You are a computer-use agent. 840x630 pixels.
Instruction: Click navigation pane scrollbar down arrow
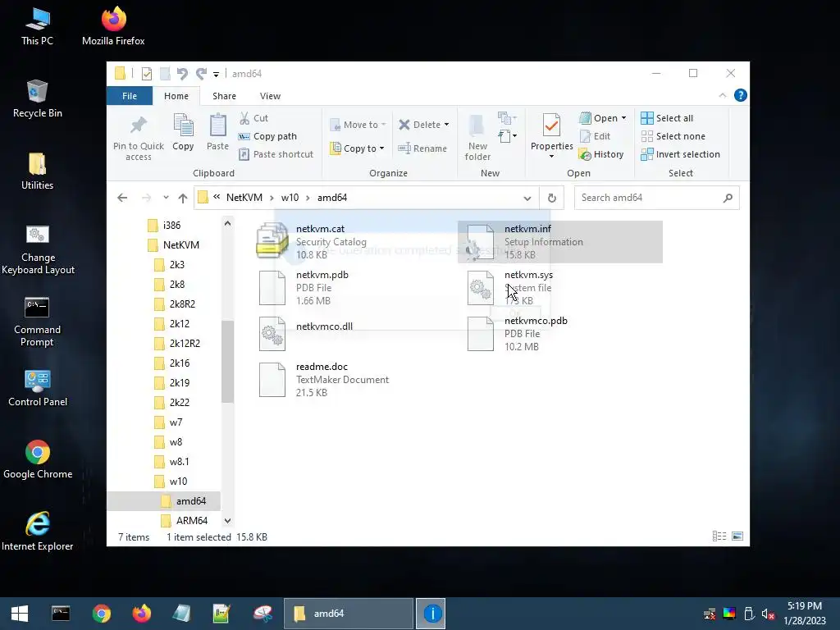point(228,521)
